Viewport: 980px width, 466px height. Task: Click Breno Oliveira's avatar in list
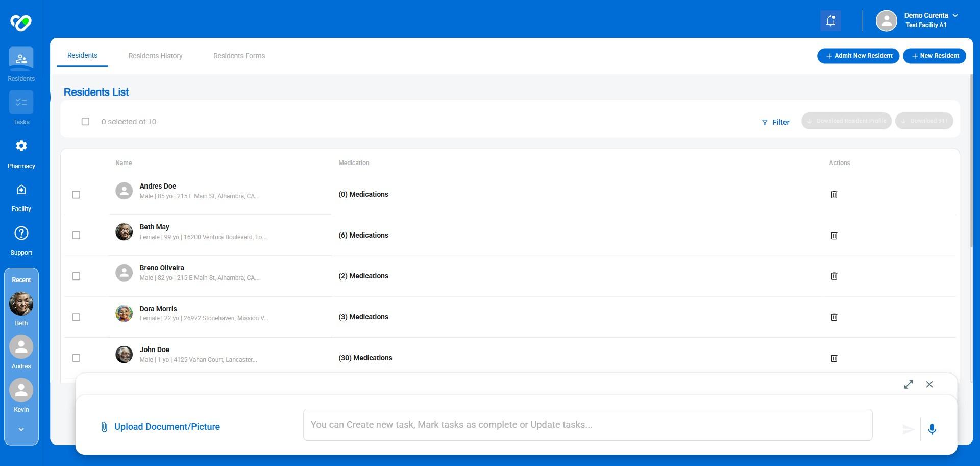pyautogui.click(x=124, y=273)
